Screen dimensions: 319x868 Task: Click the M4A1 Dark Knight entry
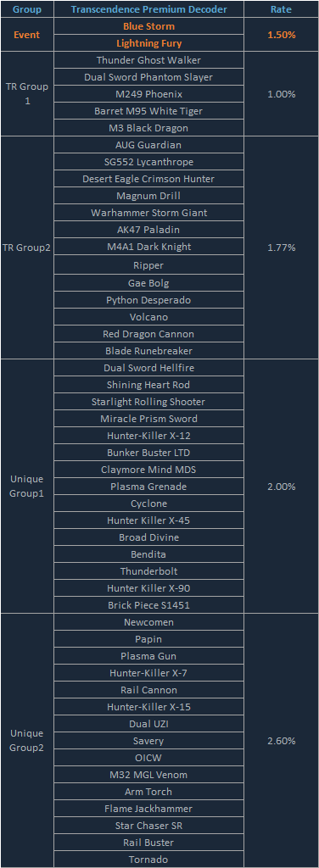tap(149, 247)
